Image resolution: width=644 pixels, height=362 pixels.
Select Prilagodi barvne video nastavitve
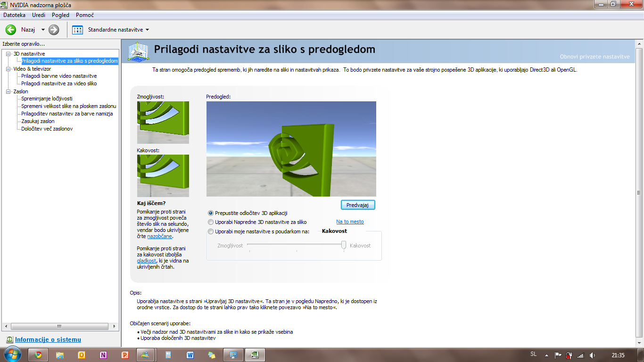[59, 76]
